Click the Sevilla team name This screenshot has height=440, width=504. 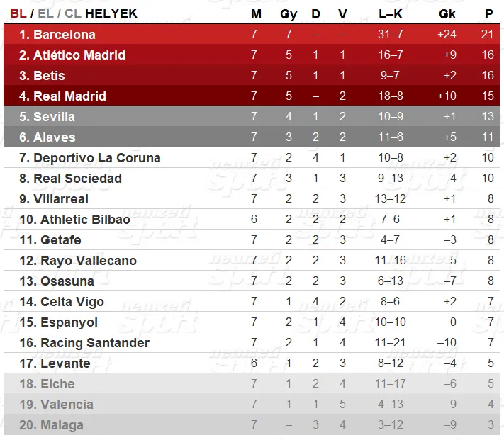point(54,117)
